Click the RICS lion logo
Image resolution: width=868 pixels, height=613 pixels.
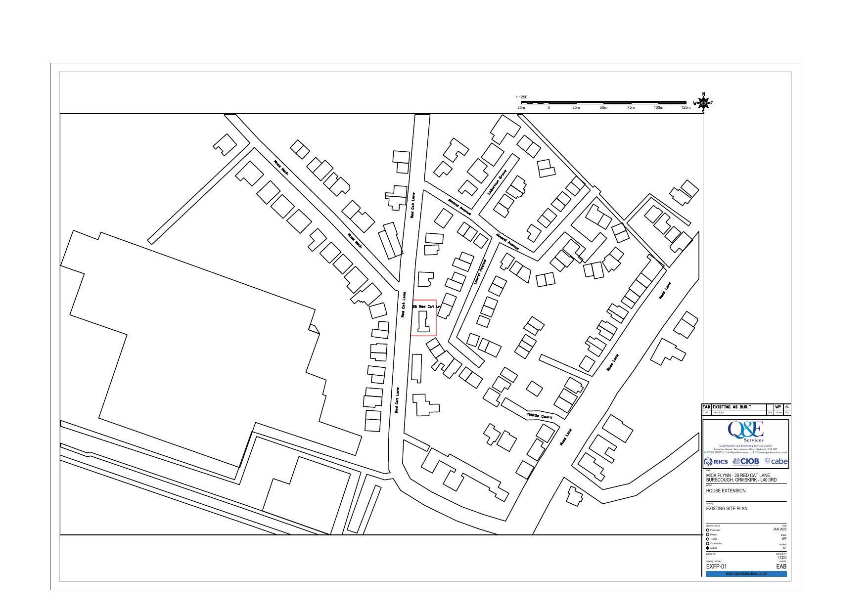tap(716, 462)
